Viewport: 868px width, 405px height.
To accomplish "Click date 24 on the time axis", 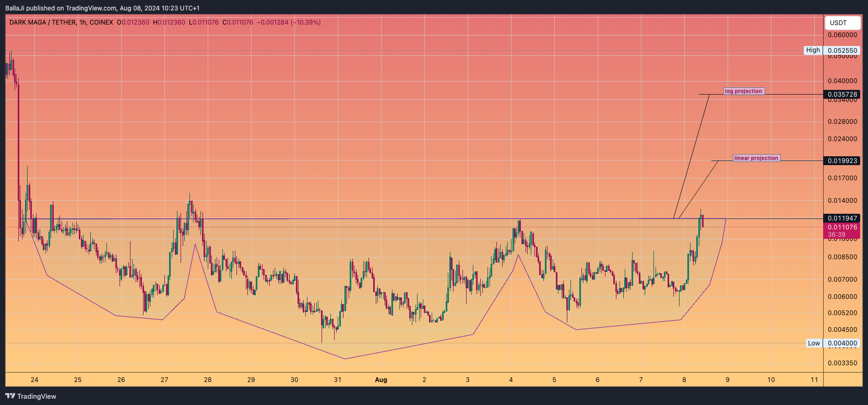I will tap(34, 380).
